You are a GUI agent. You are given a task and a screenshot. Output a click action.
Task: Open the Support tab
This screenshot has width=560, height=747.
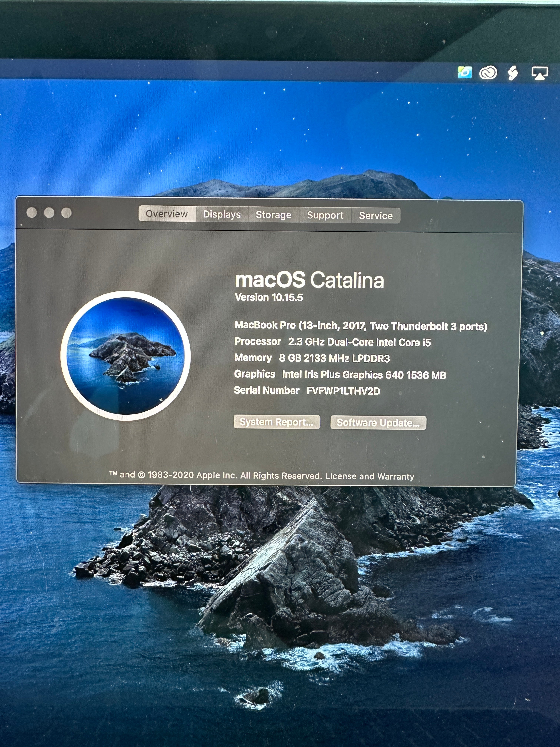[x=325, y=215]
